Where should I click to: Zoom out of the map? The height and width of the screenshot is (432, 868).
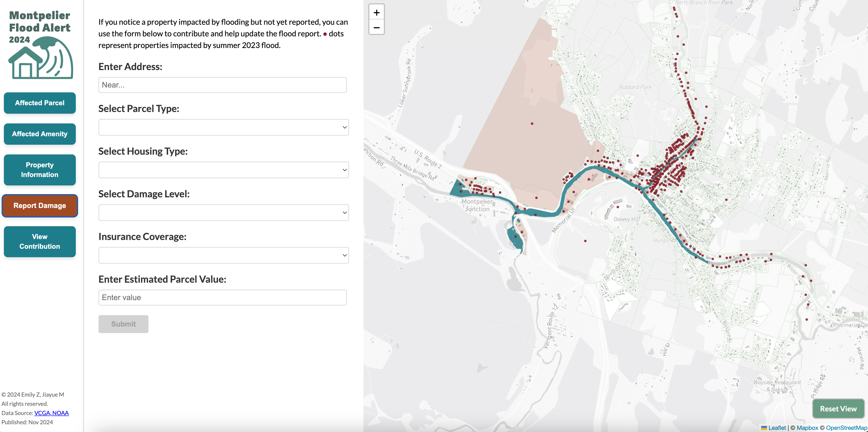tap(376, 27)
